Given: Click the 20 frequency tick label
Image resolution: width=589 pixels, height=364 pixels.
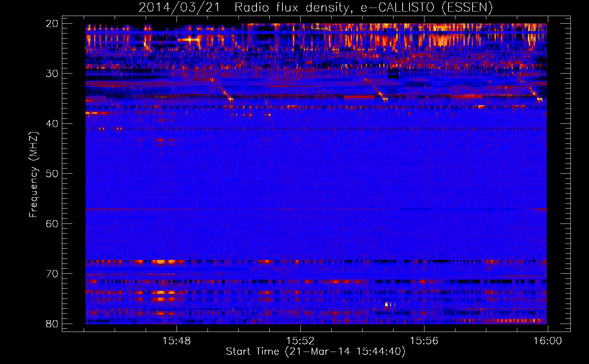Looking at the screenshot, I should click(x=52, y=24).
